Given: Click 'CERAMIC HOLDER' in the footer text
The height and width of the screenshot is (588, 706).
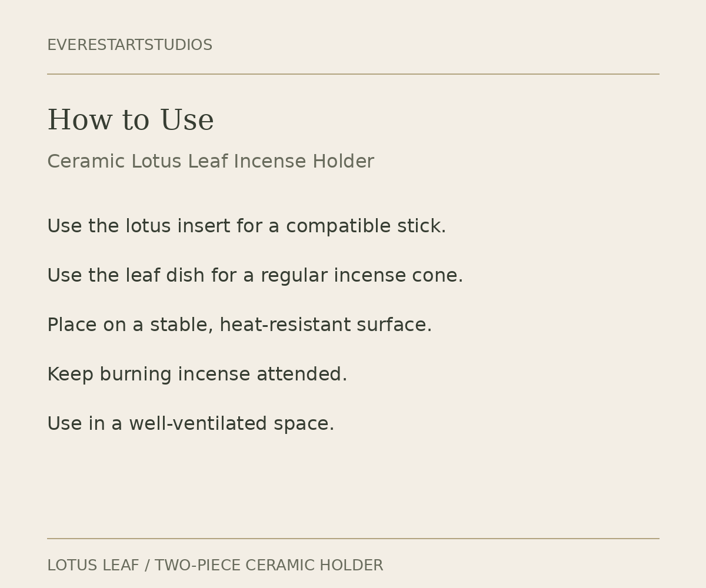Looking at the screenshot, I should [x=314, y=566].
